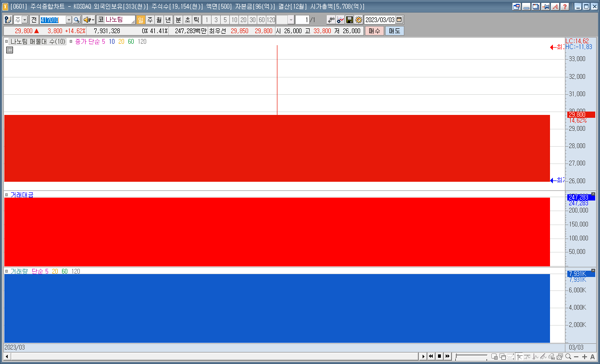Click the 3 interval button
Screen dimensions: 600x364
tap(216, 20)
